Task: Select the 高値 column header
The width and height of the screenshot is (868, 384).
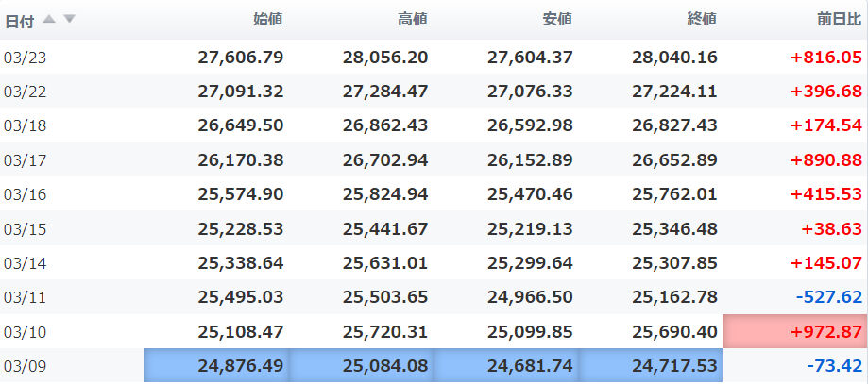Action: [413, 20]
